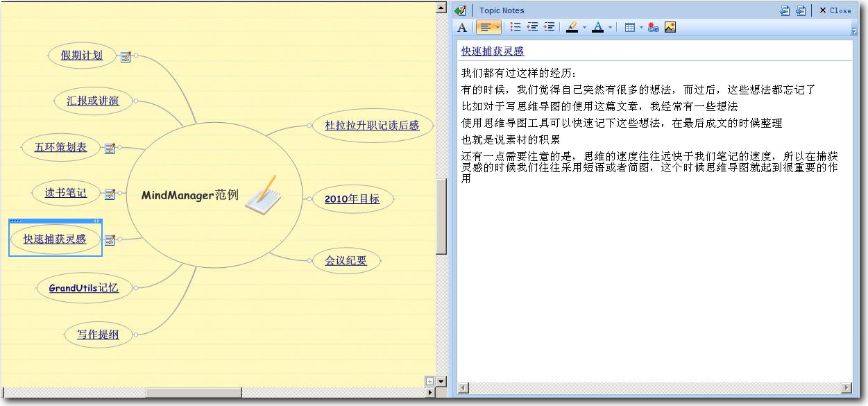Click the increase indent icon
Viewport: 868px width, 406px height.
(x=549, y=27)
